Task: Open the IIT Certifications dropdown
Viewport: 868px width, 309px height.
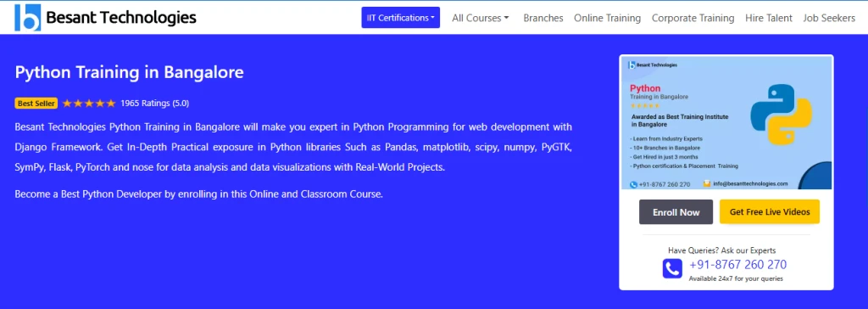Action: tap(401, 18)
